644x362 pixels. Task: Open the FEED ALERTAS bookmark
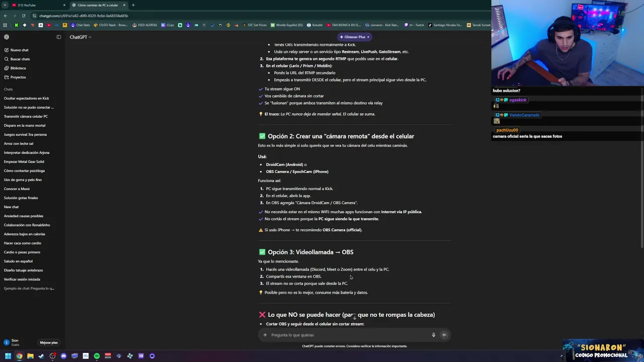coord(145,25)
